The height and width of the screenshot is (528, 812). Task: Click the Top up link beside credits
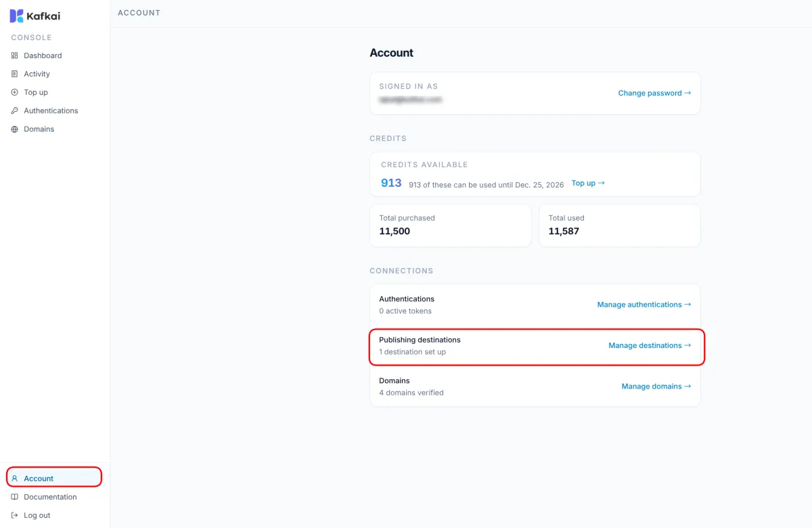tap(588, 183)
